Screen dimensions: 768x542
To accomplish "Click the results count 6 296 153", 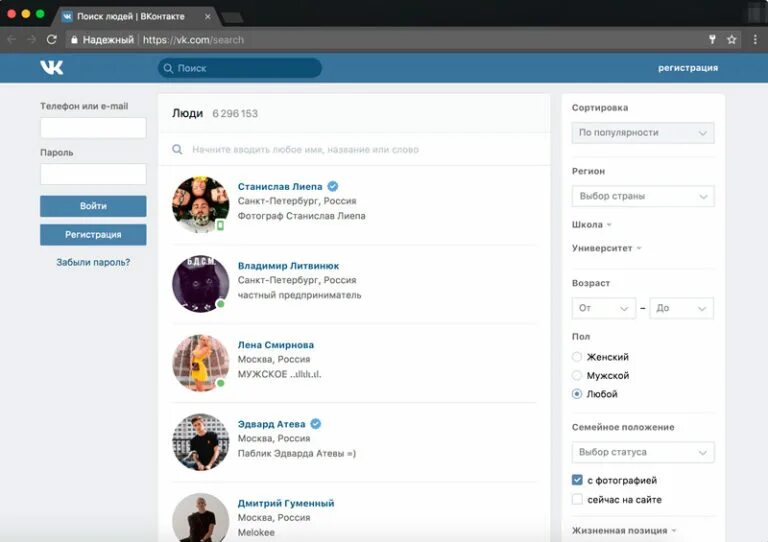I will pyautogui.click(x=235, y=114).
